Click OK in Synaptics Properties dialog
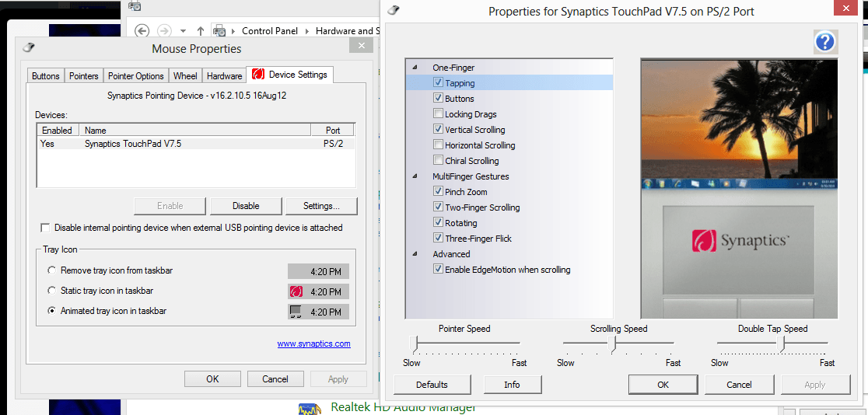The height and width of the screenshot is (415, 868). [663, 385]
